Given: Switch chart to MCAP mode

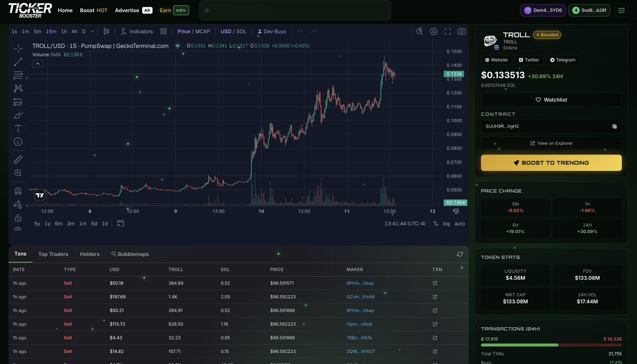Looking at the screenshot, I should (203, 31).
